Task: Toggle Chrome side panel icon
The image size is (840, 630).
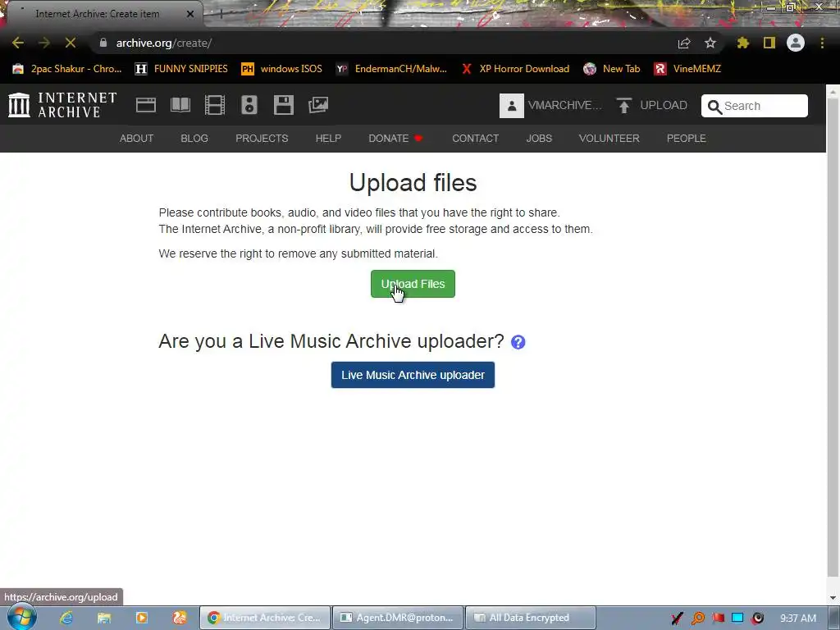Action: (769, 43)
